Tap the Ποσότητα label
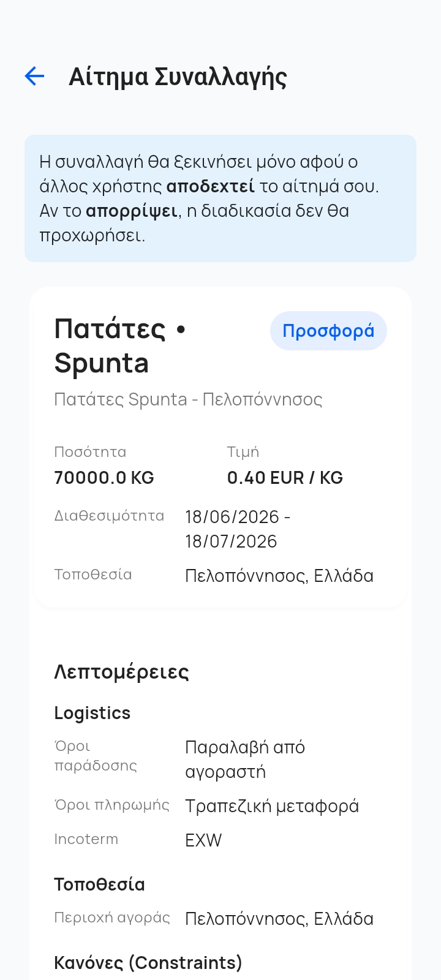This screenshot has width=441, height=980. pyautogui.click(x=90, y=452)
